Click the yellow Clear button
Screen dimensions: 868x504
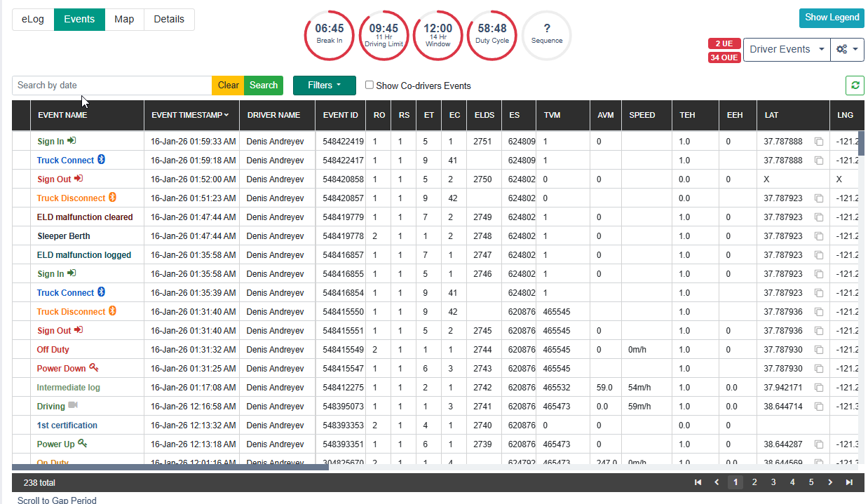228,86
